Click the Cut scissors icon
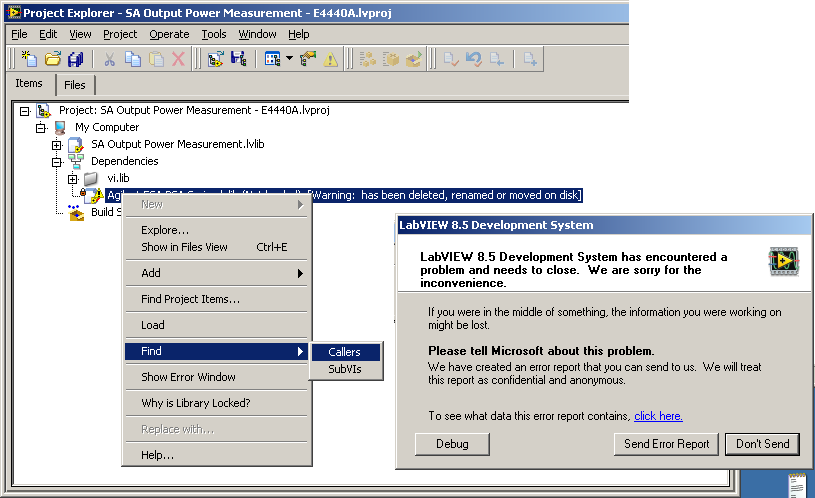The width and height of the screenshot is (815, 498). (109, 59)
